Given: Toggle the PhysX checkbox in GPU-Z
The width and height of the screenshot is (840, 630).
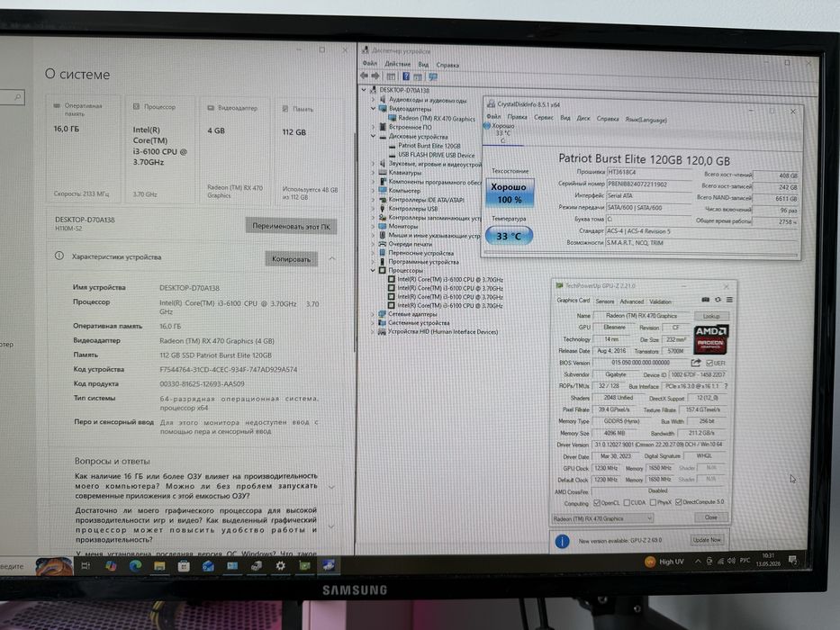Looking at the screenshot, I should click(x=653, y=502).
